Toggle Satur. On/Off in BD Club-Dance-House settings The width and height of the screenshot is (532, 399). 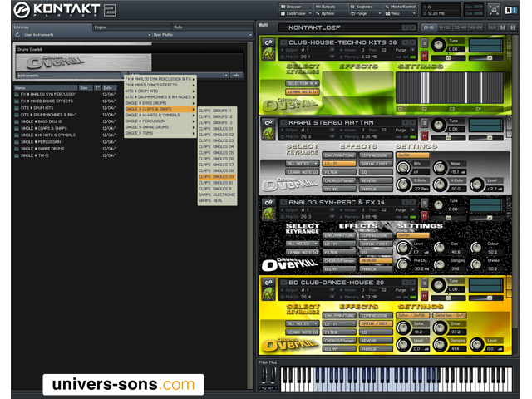coord(413,315)
